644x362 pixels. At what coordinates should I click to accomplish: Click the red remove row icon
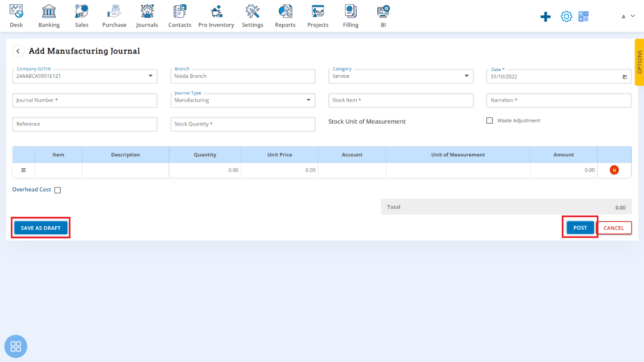pyautogui.click(x=614, y=170)
